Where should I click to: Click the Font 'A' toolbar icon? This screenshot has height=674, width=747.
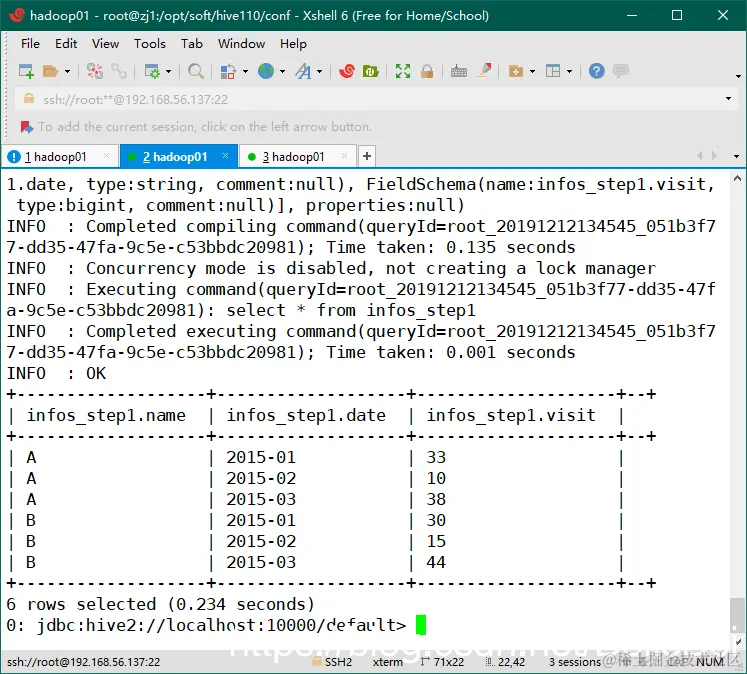point(303,71)
